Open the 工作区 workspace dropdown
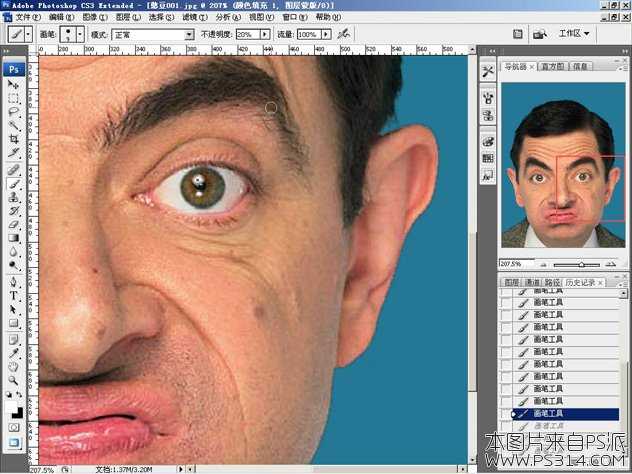The width and height of the screenshot is (632, 474). point(574,34)
